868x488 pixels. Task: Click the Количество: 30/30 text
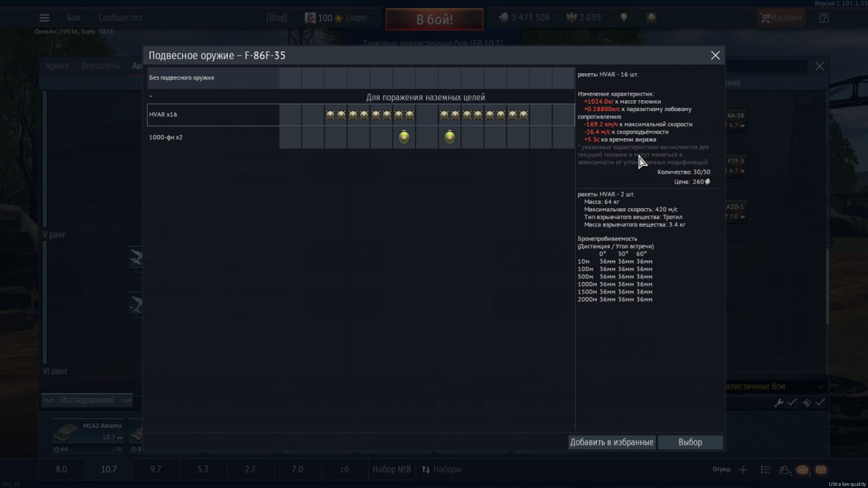click(684, 172)
